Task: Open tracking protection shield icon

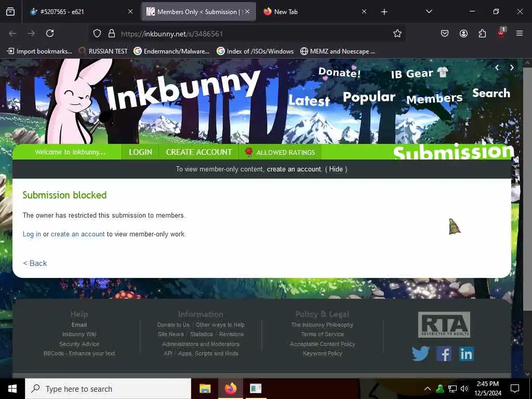Action: pyautogui.click(x=97, y=34)
